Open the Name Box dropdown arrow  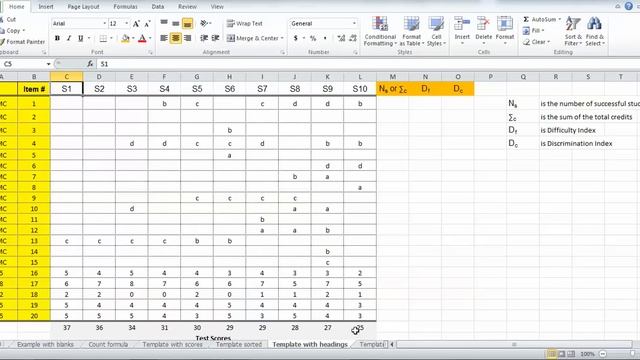click(x=48, y=64)
